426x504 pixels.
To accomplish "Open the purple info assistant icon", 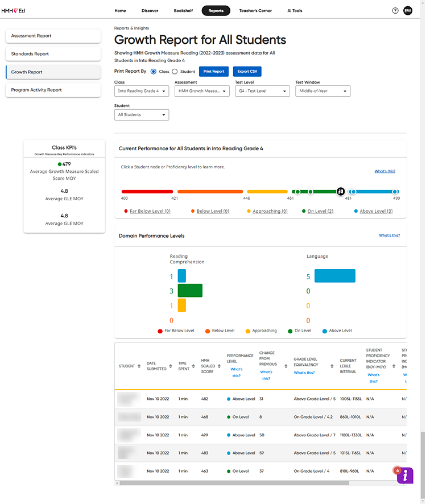I will click(x=405, y=476).
